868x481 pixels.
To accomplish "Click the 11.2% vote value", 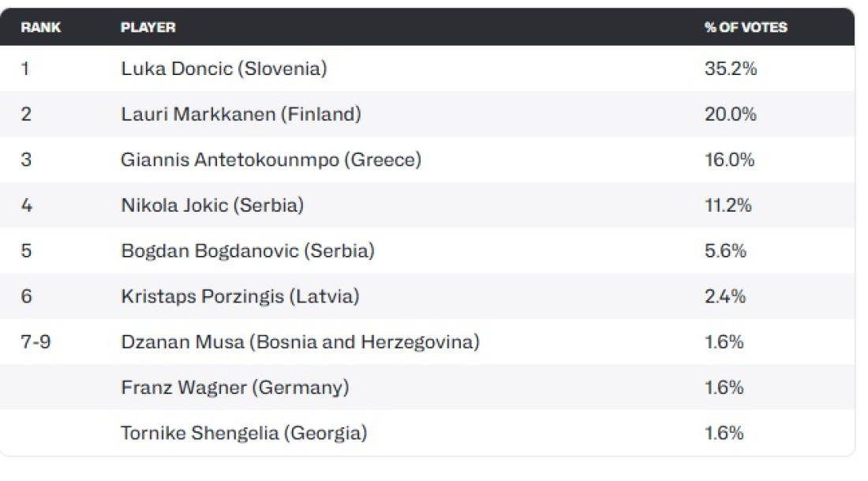I will 728,205.
